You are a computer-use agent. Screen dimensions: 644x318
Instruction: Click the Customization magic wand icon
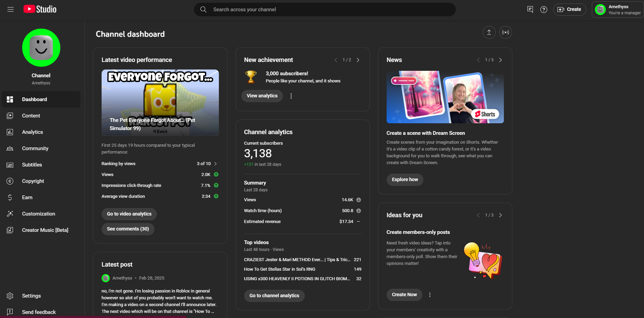pyautogui.click(x=10, y=214)
